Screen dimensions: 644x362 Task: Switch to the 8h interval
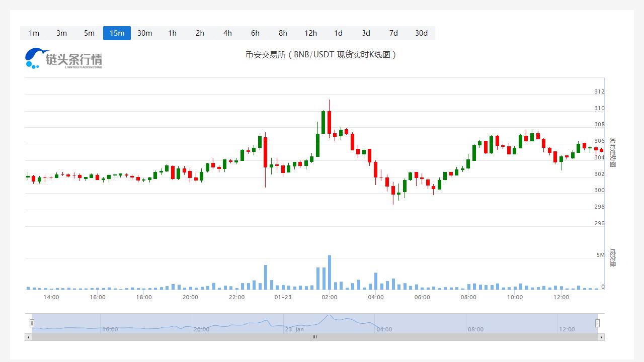283,33
